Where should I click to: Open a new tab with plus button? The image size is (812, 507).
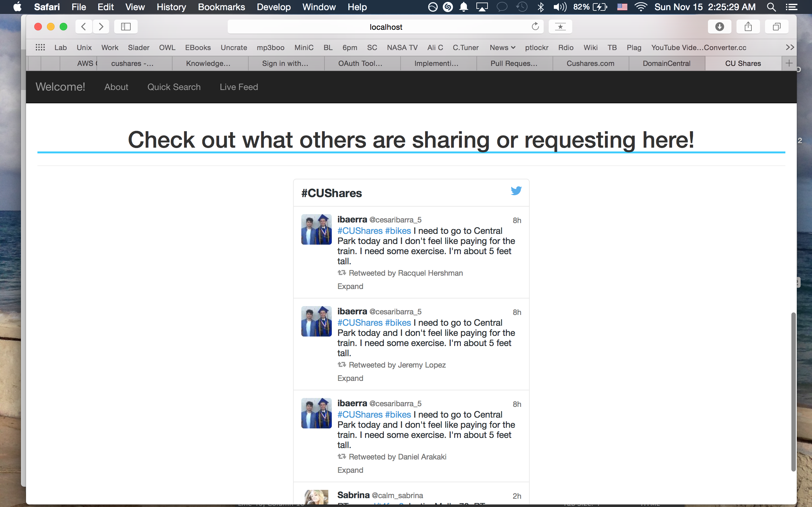pos(789,63)
